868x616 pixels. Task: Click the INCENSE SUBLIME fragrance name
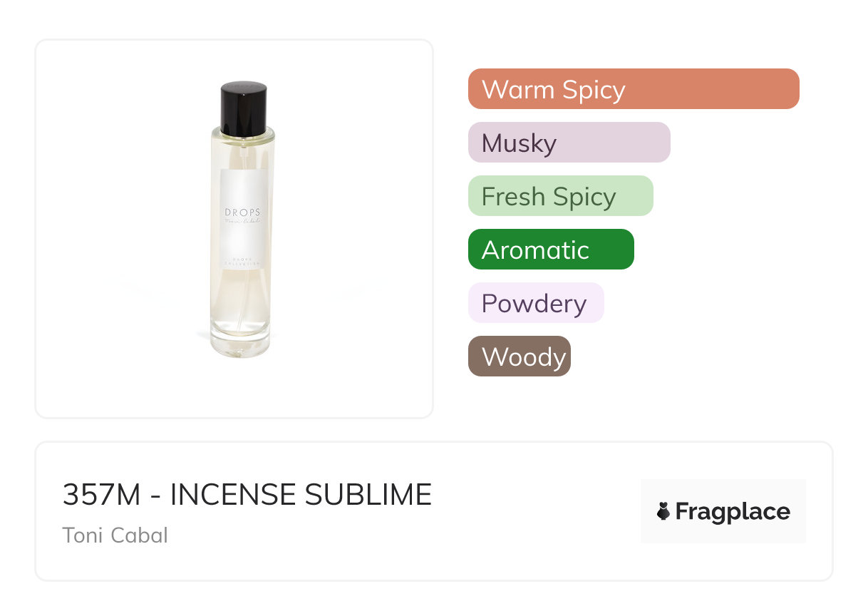[x=301, y=495]
